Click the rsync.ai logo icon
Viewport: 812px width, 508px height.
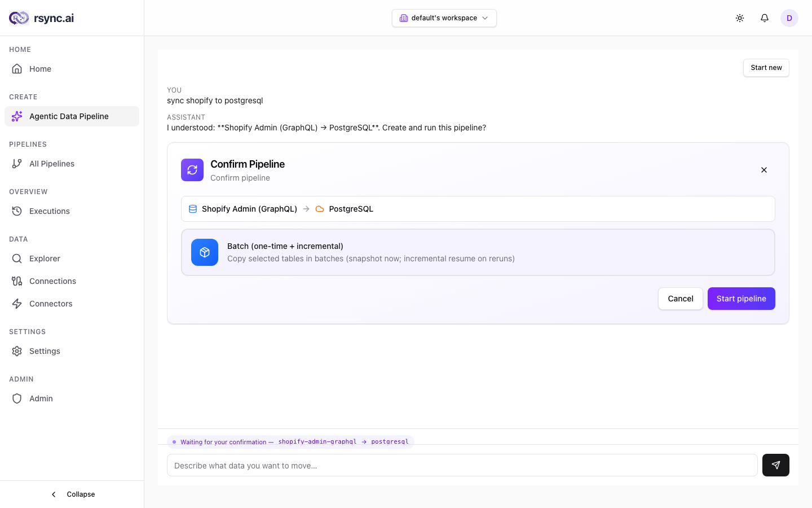coord(19,18)
